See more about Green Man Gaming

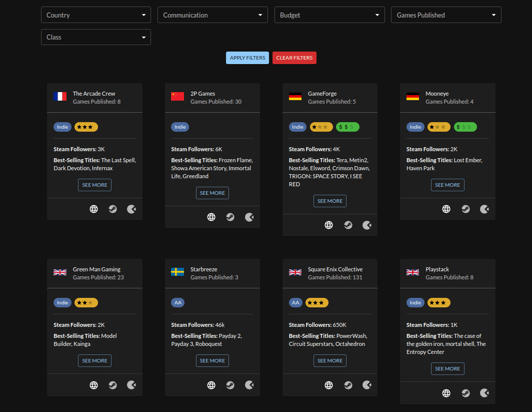94,361
